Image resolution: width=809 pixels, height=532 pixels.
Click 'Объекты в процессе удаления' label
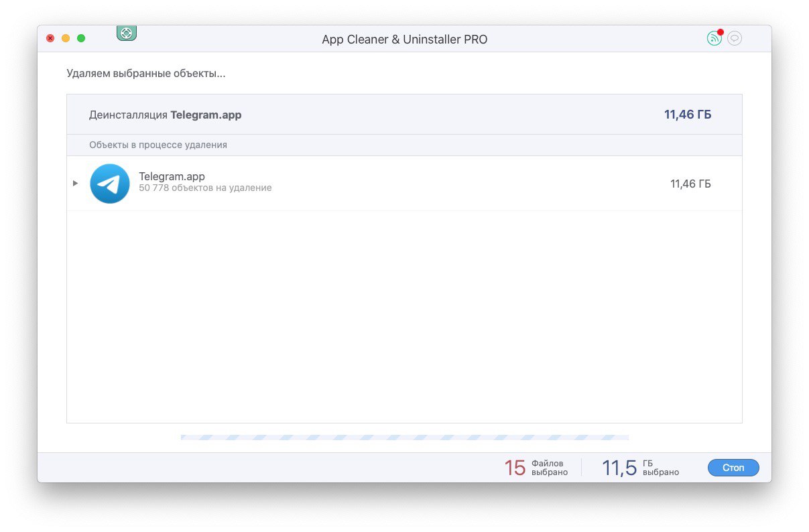[x=158, y=145]
